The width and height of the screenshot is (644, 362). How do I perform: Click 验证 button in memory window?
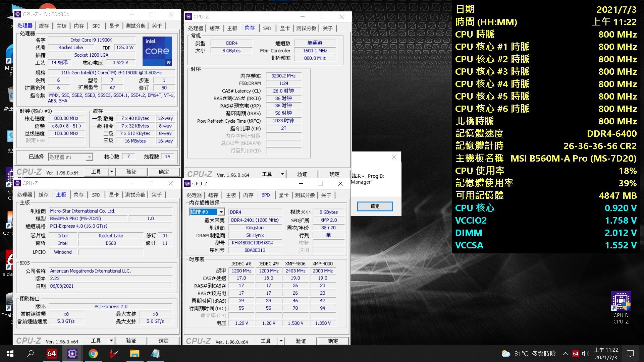tap(302, 174)
